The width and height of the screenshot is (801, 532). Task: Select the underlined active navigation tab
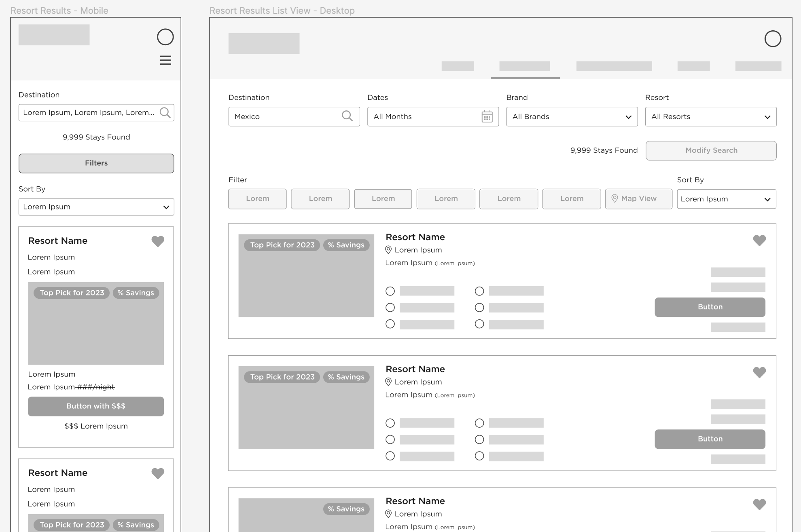pos(525,66)
